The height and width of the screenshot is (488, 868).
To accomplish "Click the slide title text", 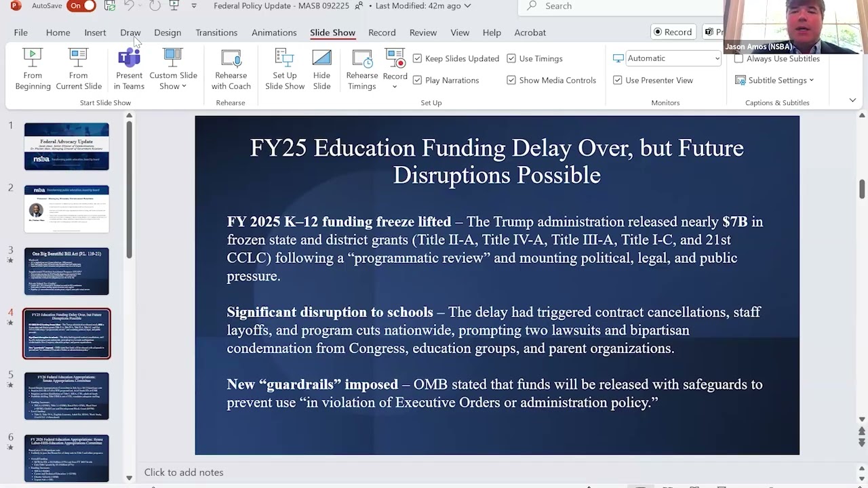I will pos(497,161).
